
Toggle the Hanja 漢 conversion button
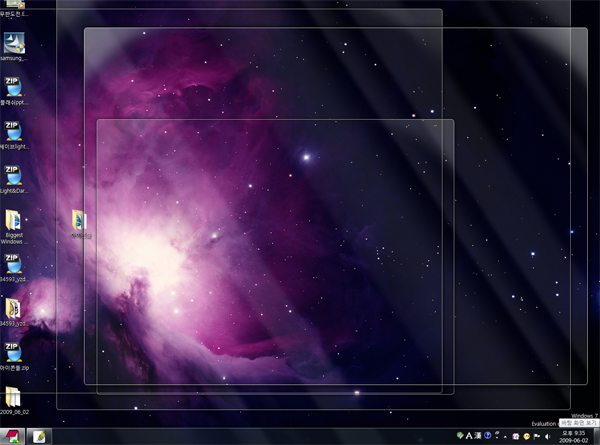478,437
